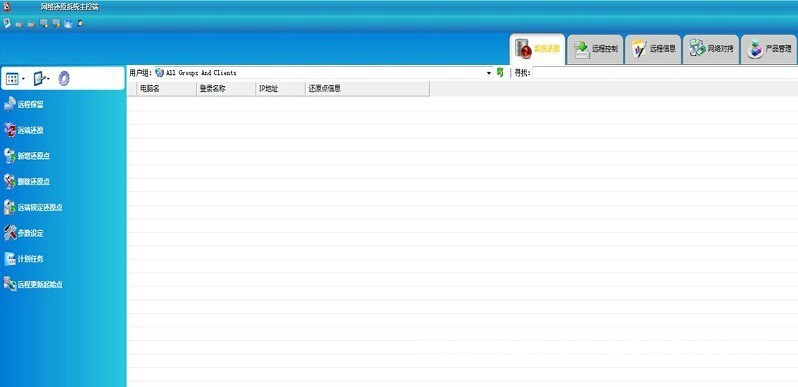Image resolution: width=798 pixels, height=387 pixels.
Task: Open the edit-device icon dropdown arrow
Action: click(x=48, y=79)
